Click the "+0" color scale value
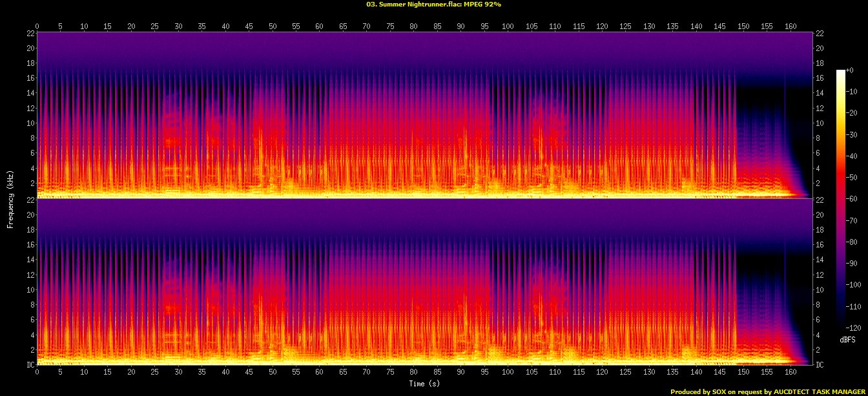This screenshot has width=868, height=396. tap(849, 70)
